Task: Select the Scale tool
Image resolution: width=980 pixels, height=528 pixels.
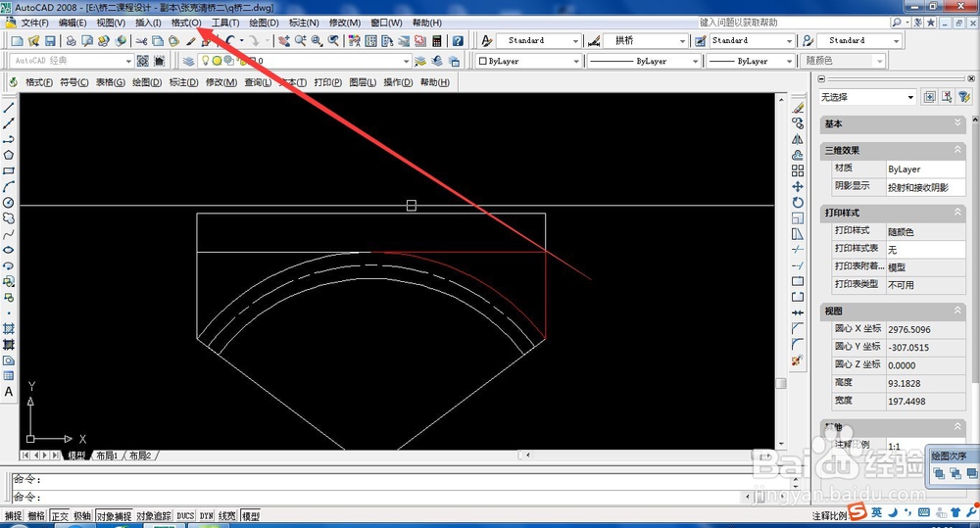Action: (x=798, y=218)
